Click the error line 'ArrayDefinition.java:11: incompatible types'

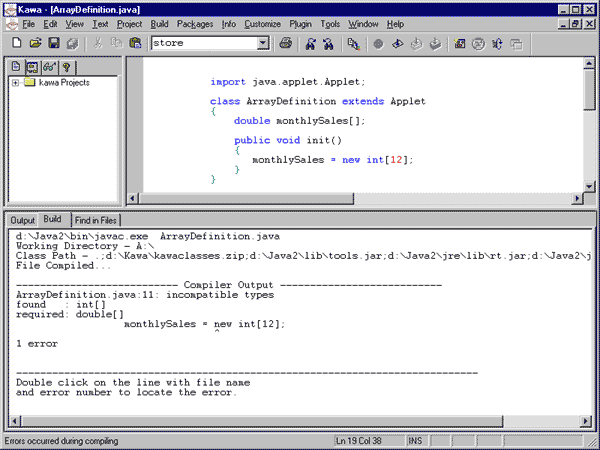(145, 295)
